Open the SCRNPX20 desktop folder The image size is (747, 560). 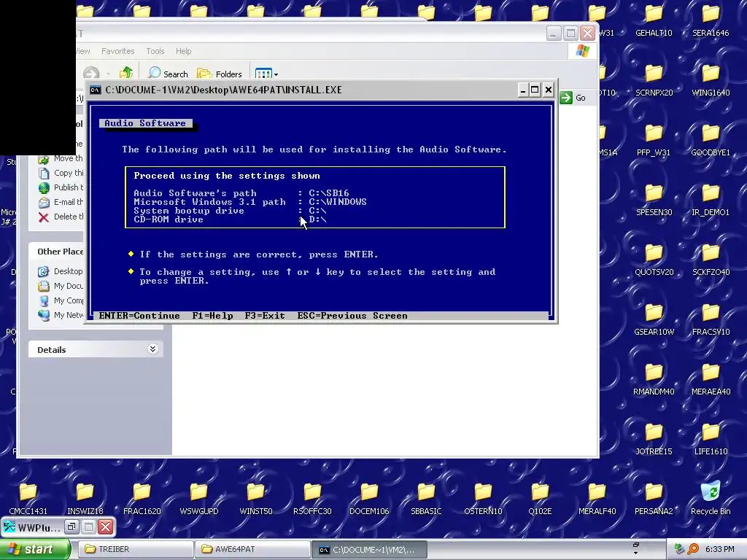tap(654, 80)
